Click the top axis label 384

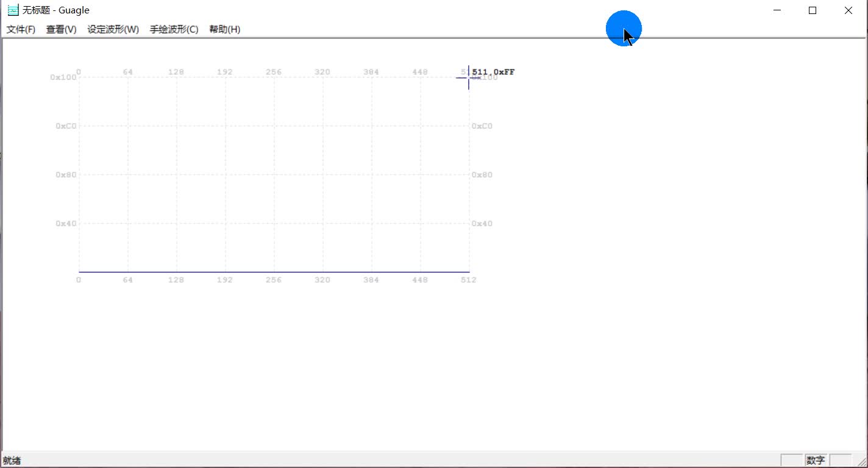[371, 72]
